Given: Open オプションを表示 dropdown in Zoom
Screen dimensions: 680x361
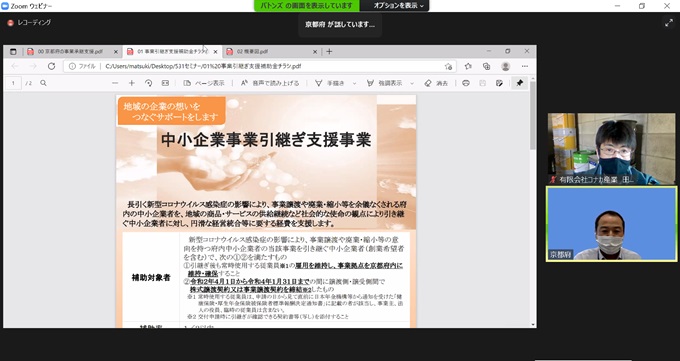Looking at the screenshot, I should [398, 6].
